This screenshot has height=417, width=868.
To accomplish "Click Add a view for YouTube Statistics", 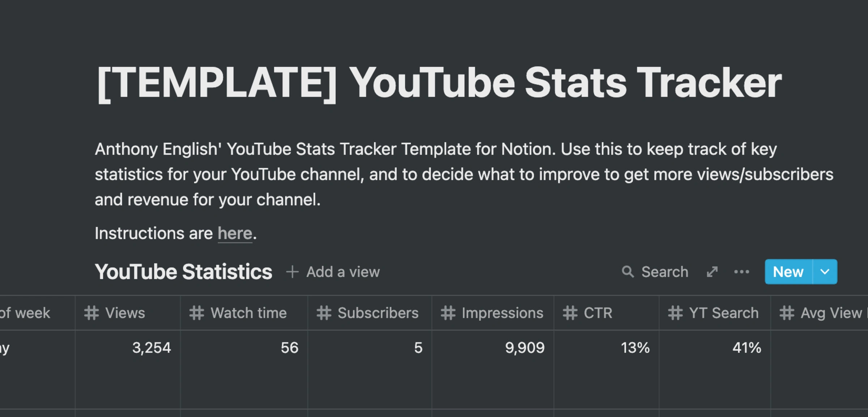I will coord(342,272).
